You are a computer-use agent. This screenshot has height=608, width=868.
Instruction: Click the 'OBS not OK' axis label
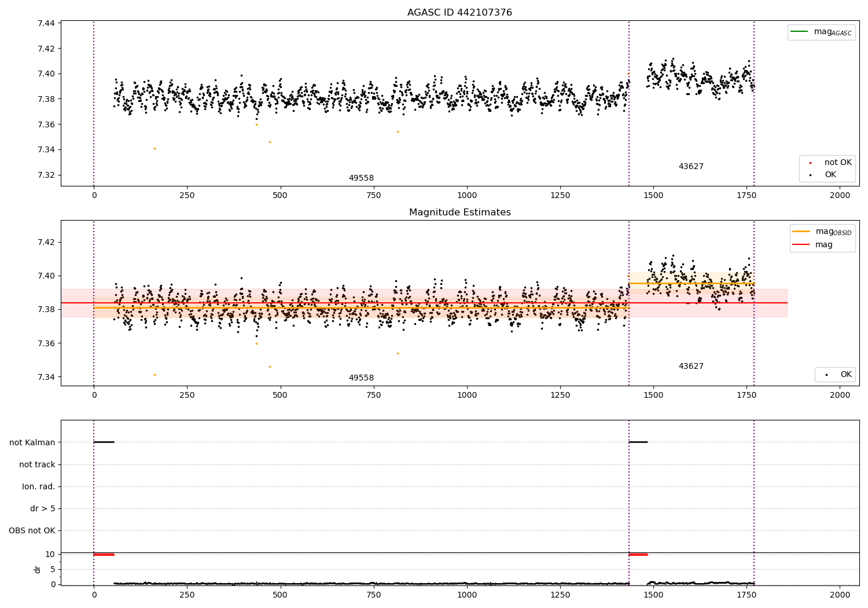coord(32,530)
